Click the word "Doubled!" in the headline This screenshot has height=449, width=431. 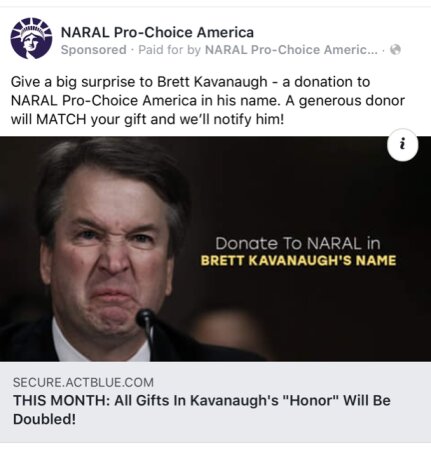[45, 419]
